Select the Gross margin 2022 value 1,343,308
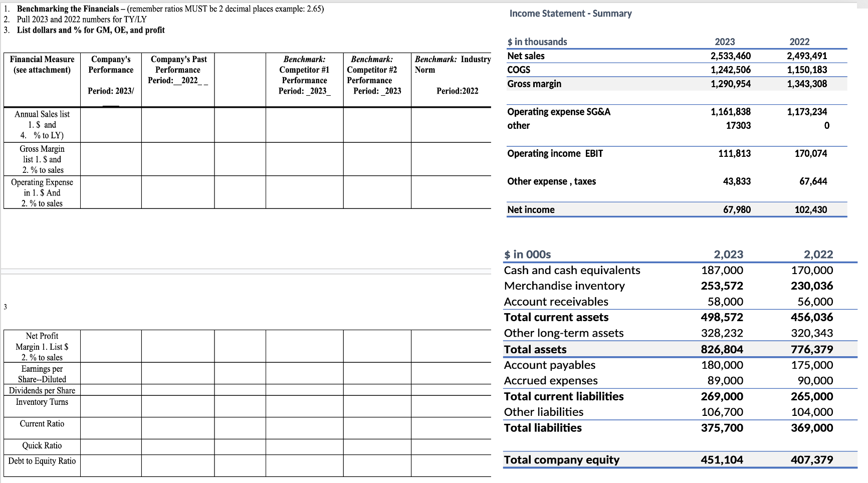868x483 pixels. coord(807,84)
